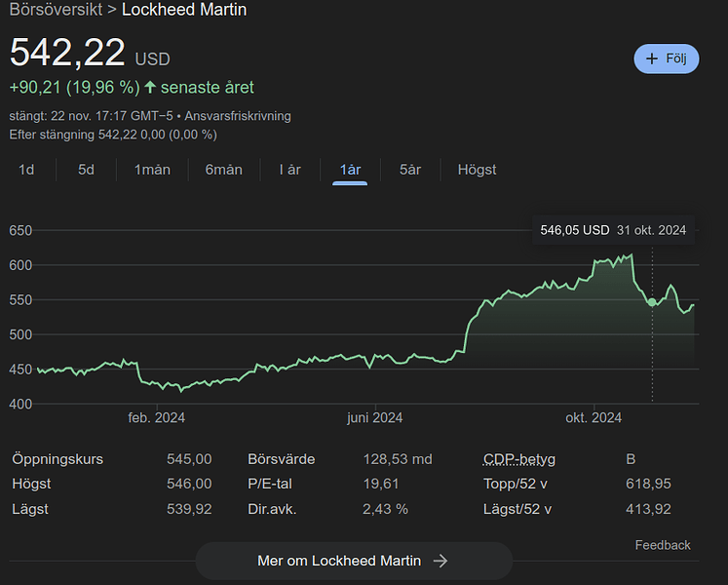
Task: Click the okt. 2024 axis label
Action: [x=594, y=417]
